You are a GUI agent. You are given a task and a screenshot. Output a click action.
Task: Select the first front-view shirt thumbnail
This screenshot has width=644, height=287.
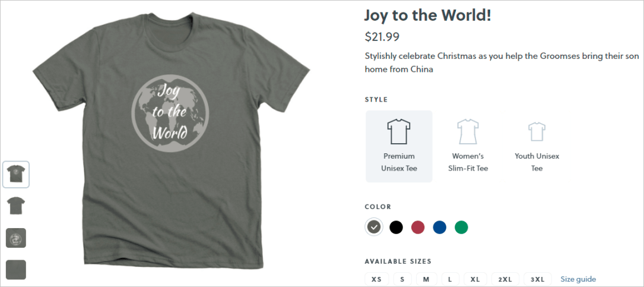tap(16, 175)
